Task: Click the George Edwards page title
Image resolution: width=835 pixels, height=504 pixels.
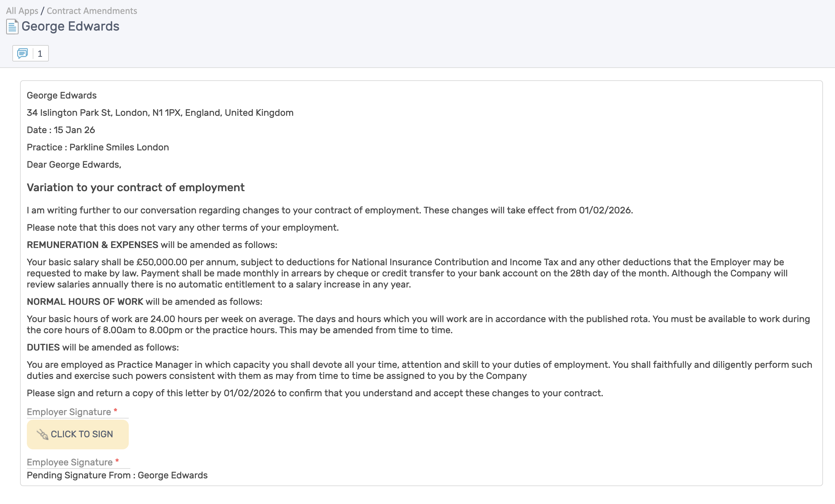Action: 70,27
